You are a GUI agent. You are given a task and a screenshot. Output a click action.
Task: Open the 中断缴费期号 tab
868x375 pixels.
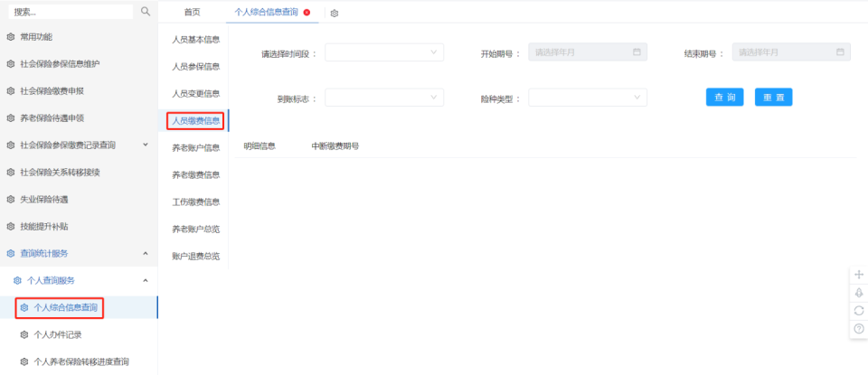335,146
